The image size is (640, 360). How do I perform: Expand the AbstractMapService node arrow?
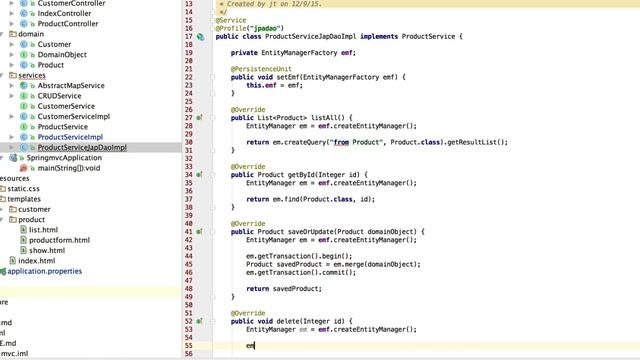click(12, 86)
